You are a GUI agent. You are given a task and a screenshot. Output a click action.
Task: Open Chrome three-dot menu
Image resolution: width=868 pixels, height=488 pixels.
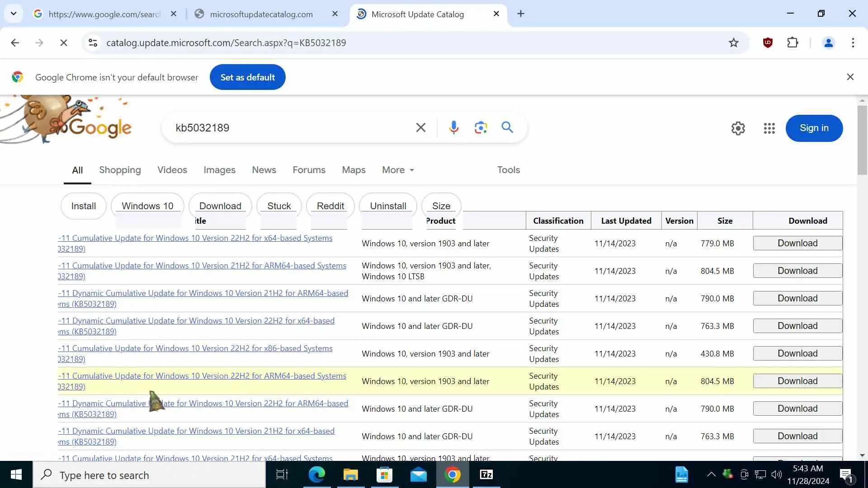tap(853, 43)
